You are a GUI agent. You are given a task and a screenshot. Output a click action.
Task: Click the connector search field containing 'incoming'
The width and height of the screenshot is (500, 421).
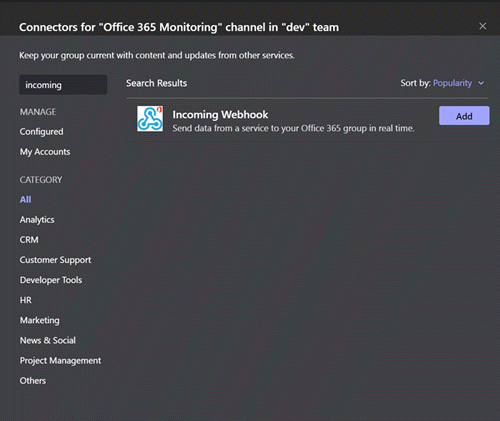coord(63,85)
